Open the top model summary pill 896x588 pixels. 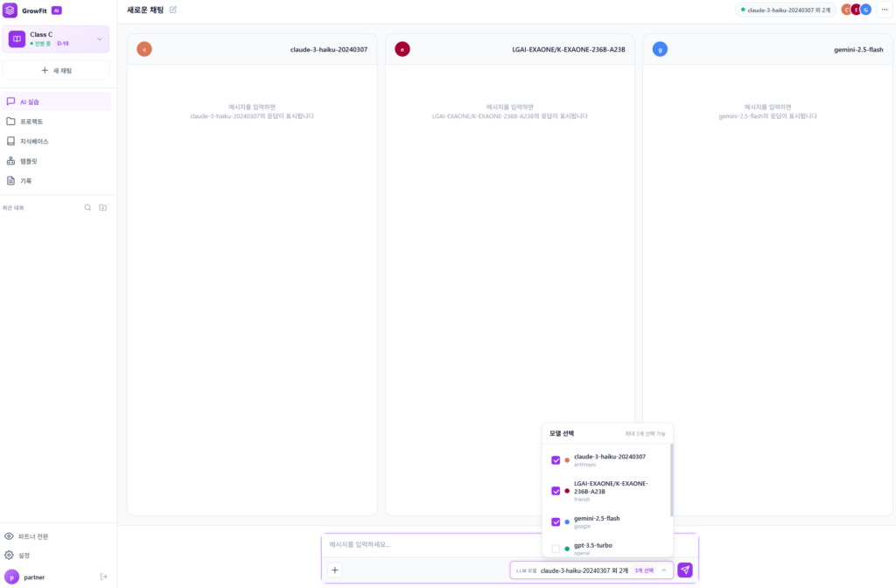[785, 10]
